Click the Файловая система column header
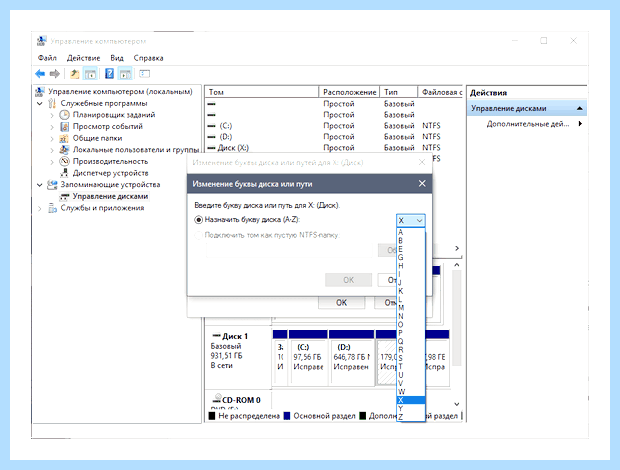 point(440,92)
